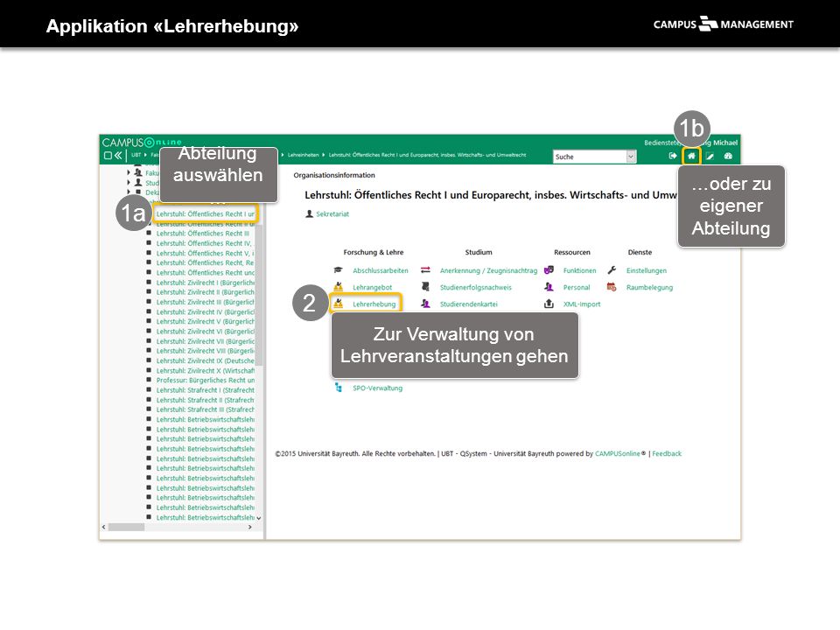Click the icon beside Lehrangebot
The width and height of the screenshot is (840, 630).
338,287
